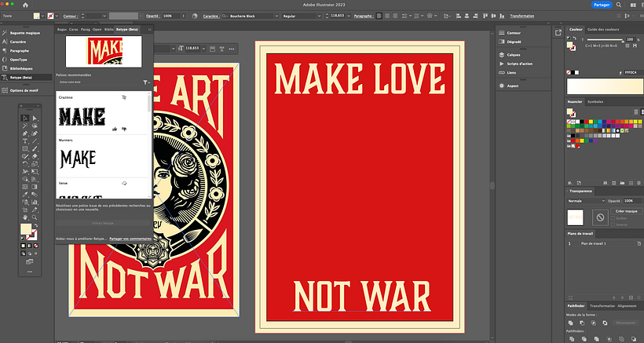644x343 pixels.
Task: Click thumbs up for Graziono font
Action: pos(114,128)
